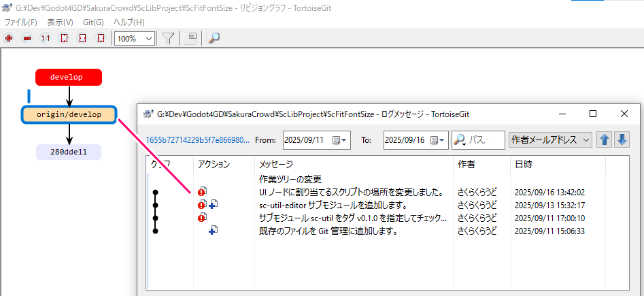Open the ヘルプ(H) menu
Screen dimensions: 644x296
[x=129, y=22]
